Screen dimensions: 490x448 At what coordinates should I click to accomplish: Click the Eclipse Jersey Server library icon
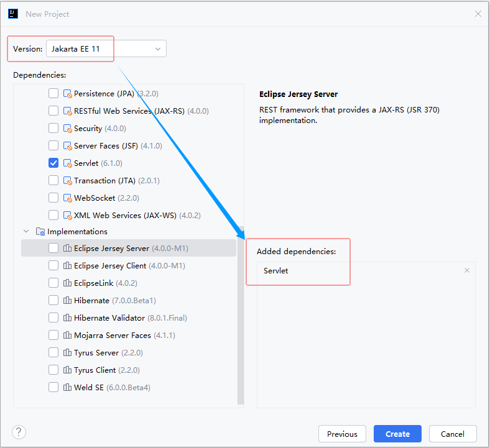(x=67, y=248)
